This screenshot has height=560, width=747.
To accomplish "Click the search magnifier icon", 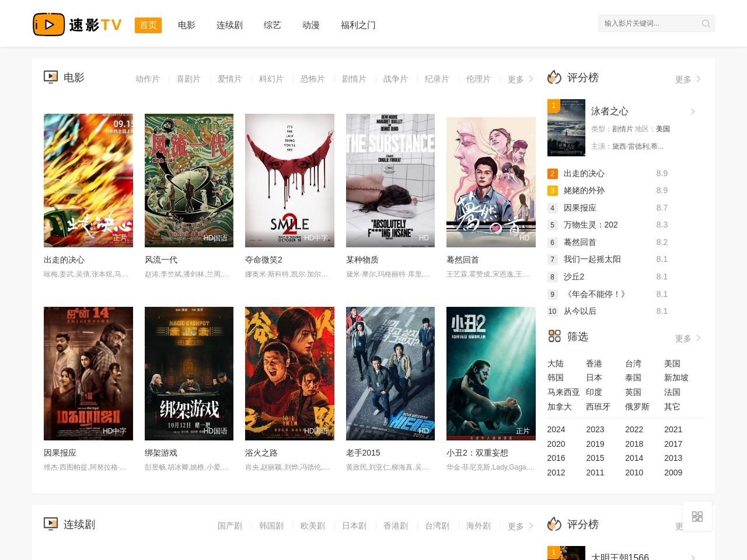I will (x=706, y=24).
